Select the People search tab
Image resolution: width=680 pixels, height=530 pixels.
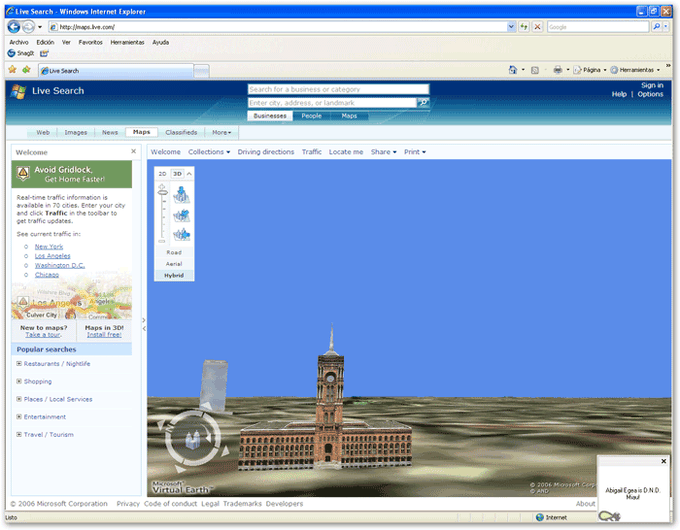coord(311,116)
